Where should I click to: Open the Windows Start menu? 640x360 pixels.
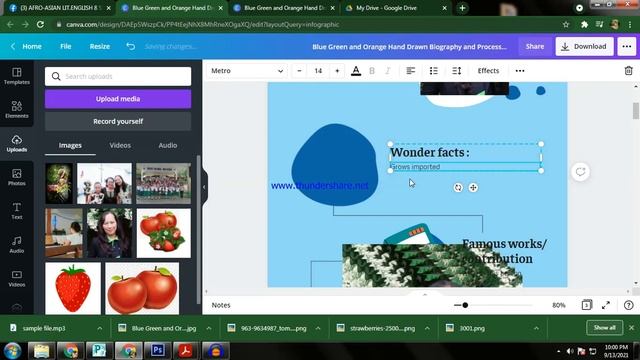point(12,351)
